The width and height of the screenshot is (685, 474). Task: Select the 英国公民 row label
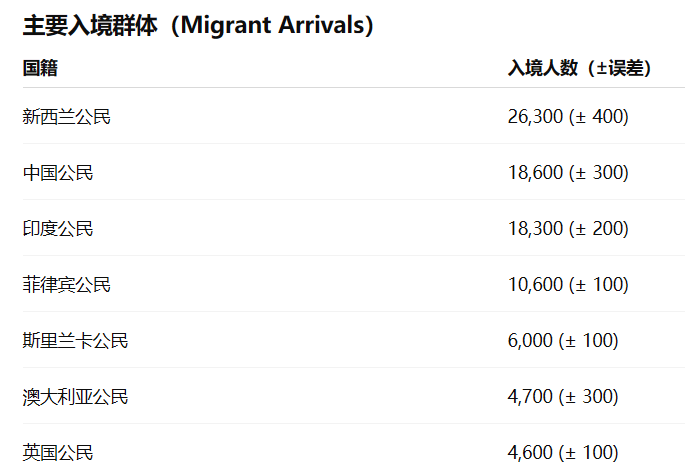(x=58, y=452)
